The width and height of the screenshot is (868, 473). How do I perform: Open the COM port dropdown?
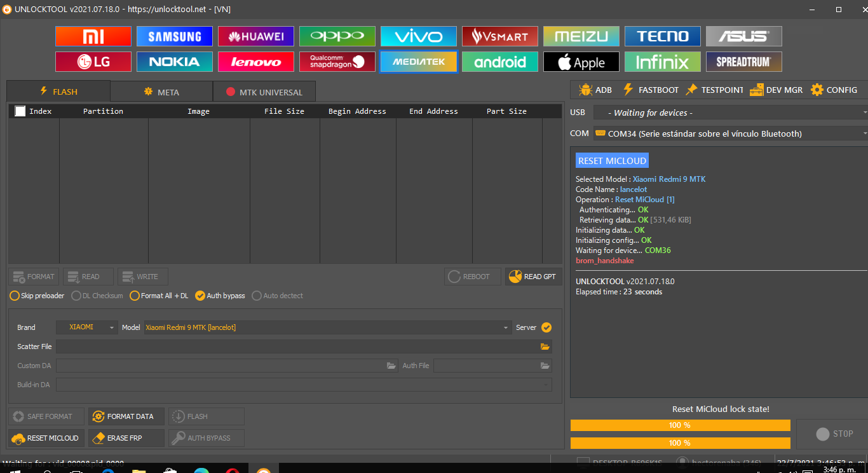click(731, 134)
